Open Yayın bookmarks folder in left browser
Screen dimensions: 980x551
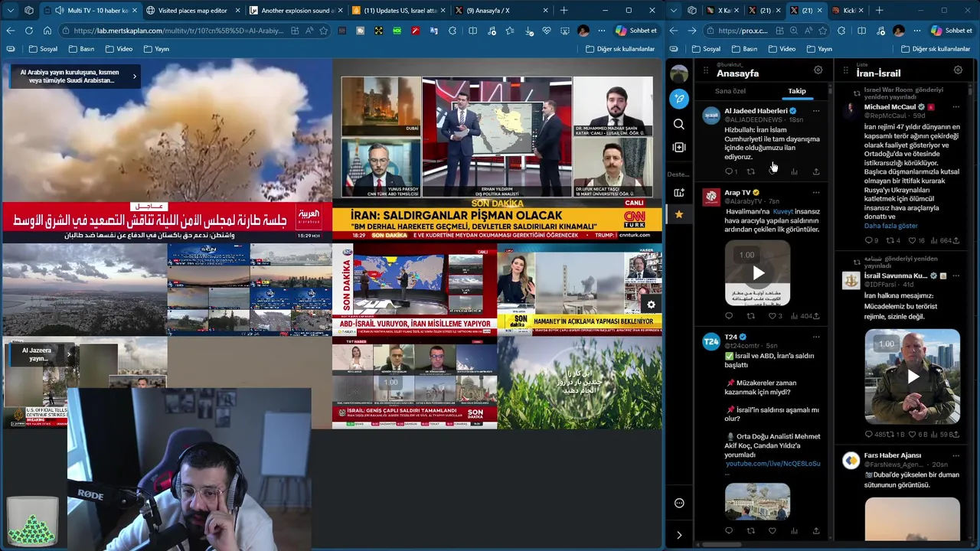156,49
